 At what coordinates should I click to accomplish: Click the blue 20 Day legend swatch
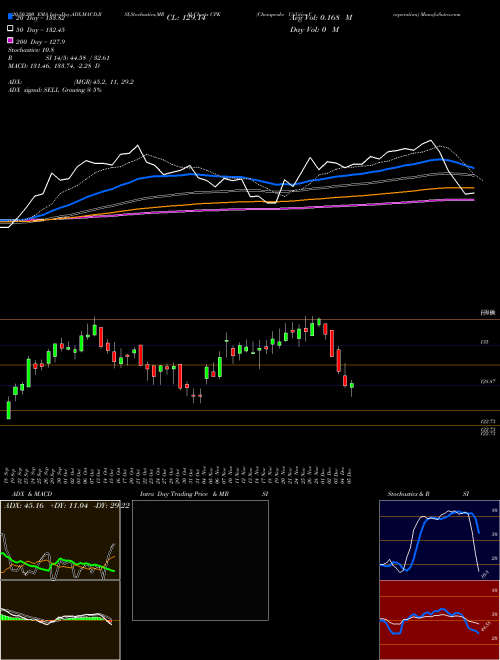point(10,17)
